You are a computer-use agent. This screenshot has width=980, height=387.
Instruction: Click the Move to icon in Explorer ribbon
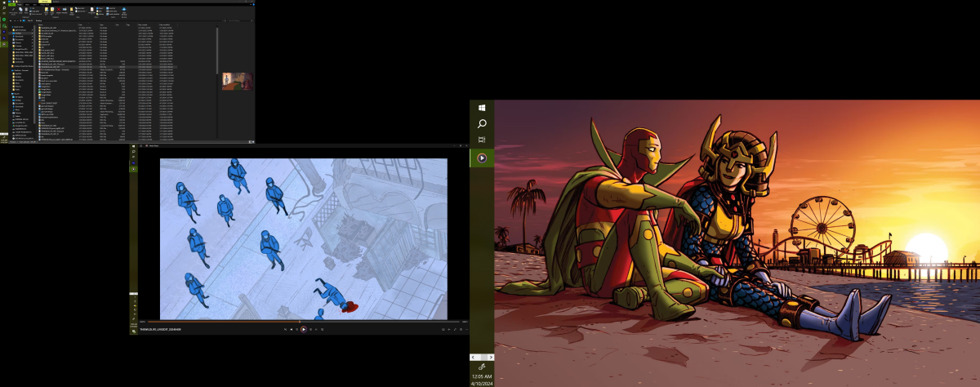(47, 10)
